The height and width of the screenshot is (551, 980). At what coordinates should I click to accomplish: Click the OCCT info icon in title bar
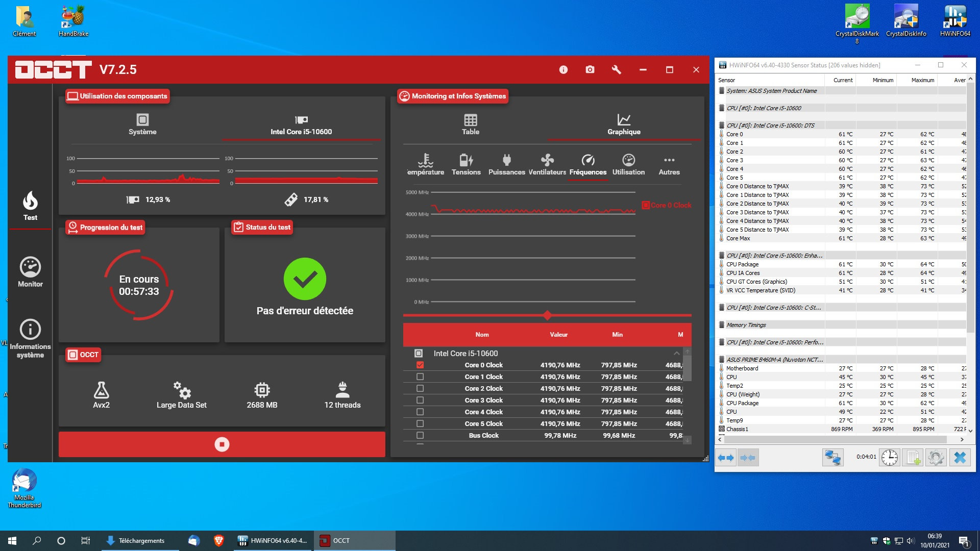point(563,70)
